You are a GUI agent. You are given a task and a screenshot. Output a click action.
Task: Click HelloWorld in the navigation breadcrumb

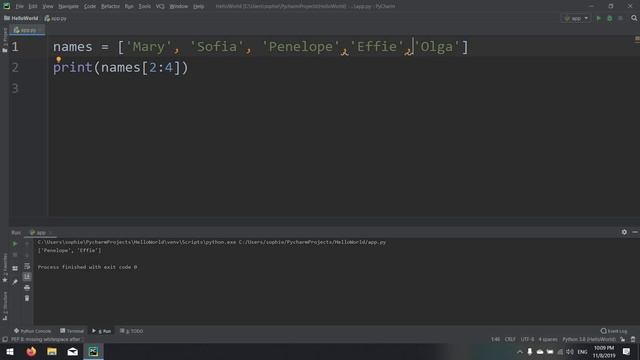coord(21,18)
